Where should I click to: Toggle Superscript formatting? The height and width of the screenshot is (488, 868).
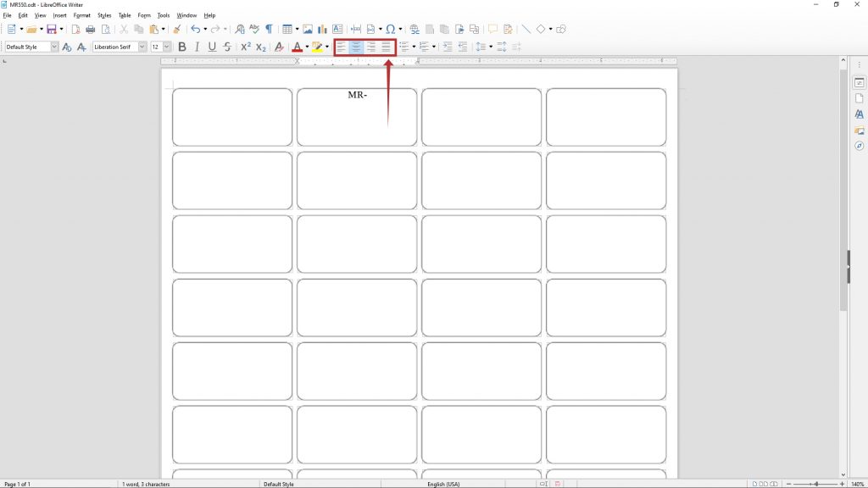(x=246, y=47)
